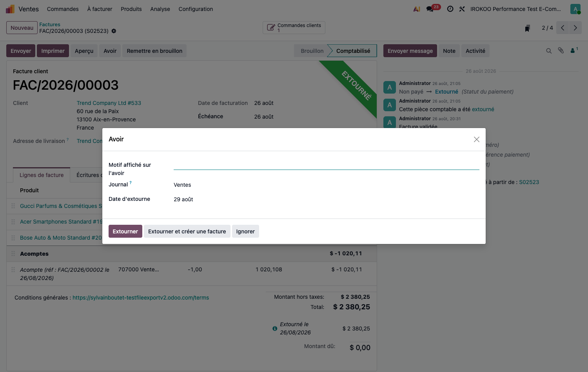
Task: Open the Ventes app home icon
Action: (10, 9)
